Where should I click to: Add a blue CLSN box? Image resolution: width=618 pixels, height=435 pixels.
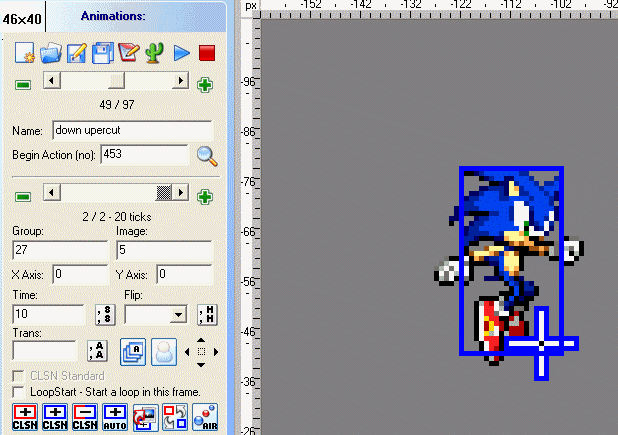coord(55,417)
